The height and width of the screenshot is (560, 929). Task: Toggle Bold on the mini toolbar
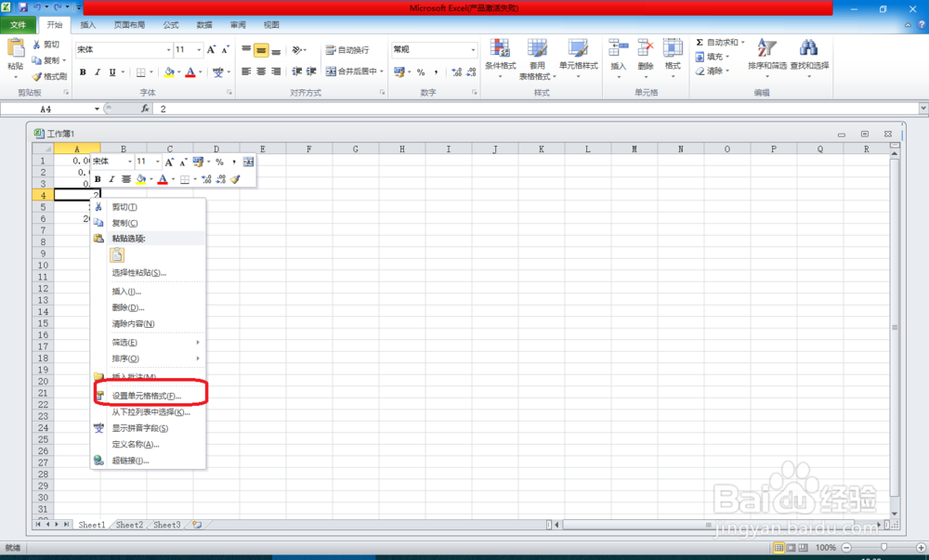pos(98,179)
